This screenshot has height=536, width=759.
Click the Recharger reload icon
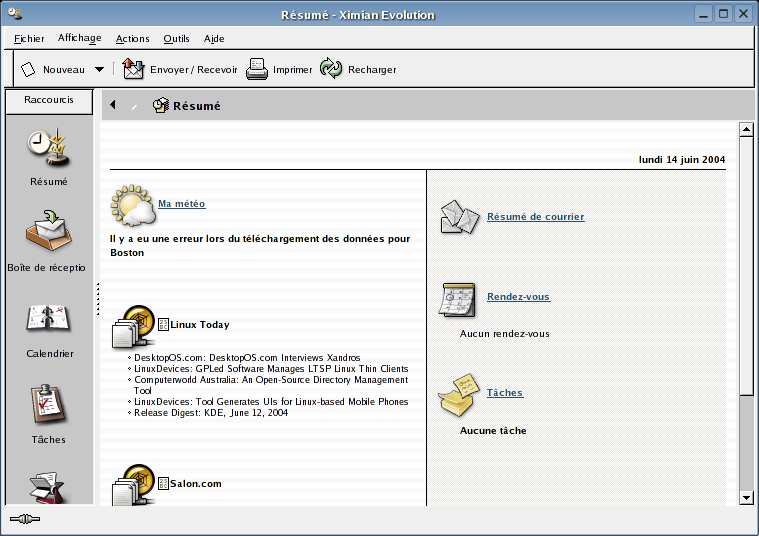coord(331,70)
